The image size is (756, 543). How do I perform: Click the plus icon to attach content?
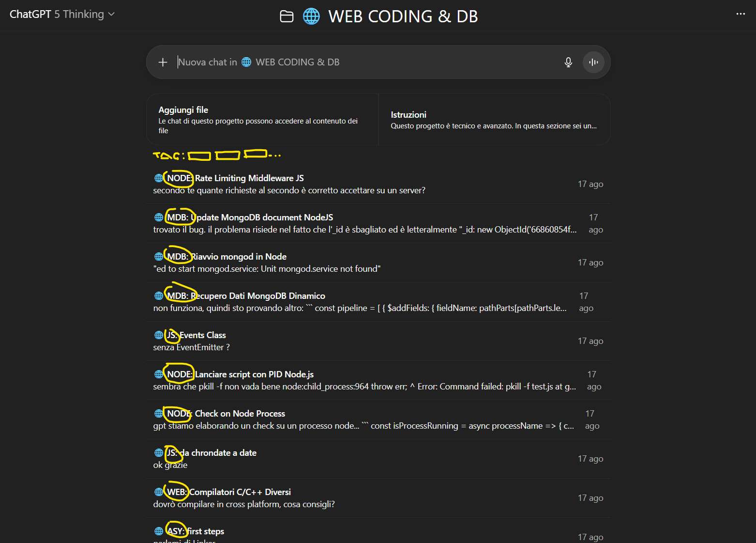click(163, 62)
